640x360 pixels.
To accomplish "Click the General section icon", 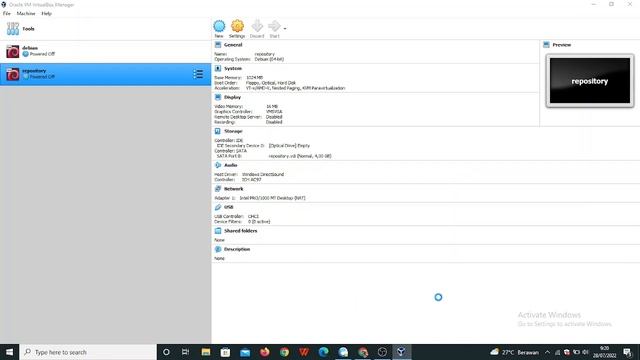I will [218, 45].
